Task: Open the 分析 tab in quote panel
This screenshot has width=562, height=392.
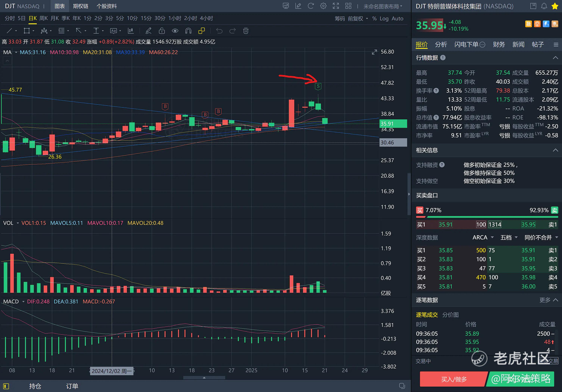Action: [441, 45]
